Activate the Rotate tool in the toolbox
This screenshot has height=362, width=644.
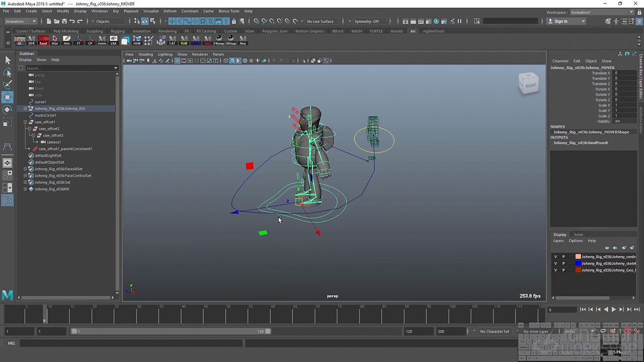(x=7, y=109)
